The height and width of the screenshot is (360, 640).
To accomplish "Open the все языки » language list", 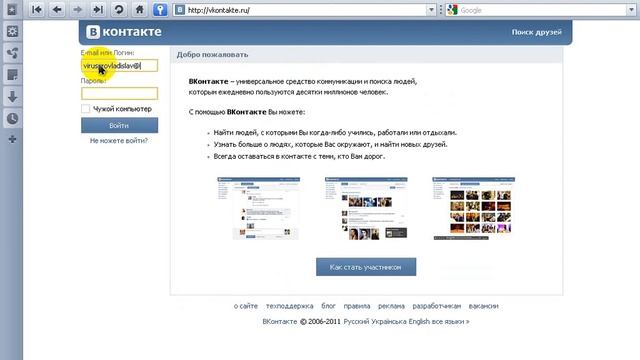I will click(450, 322).
